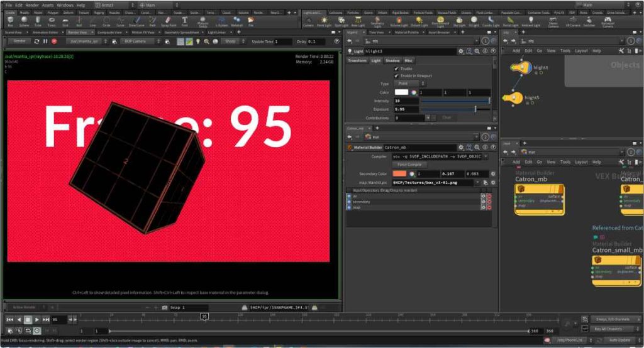Select the Grid shelf tool
644x348 pixels.
click(x=65, y=21)
